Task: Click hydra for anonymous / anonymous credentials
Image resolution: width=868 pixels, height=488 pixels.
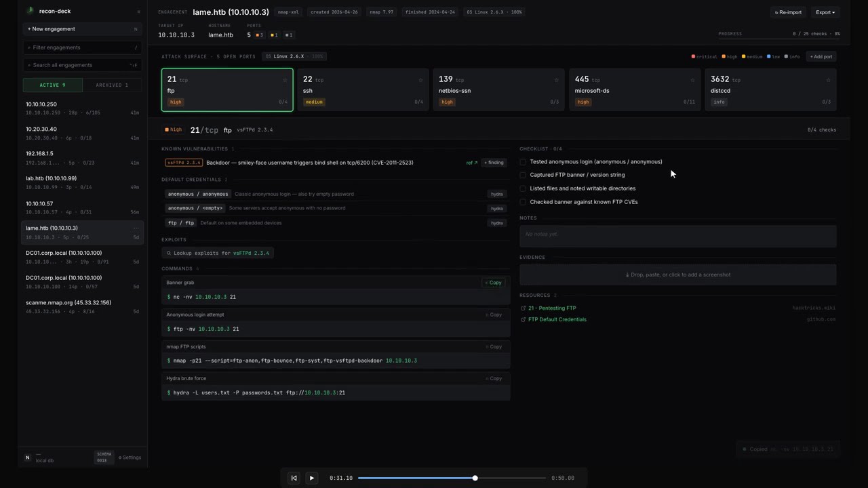Action: click(x=497, y=194)
